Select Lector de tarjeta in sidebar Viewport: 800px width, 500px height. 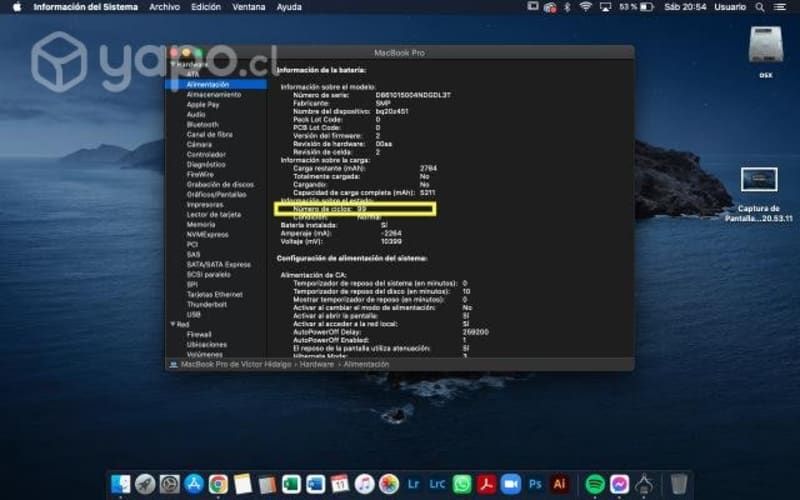pyautogui.click(x=213, y=214)
